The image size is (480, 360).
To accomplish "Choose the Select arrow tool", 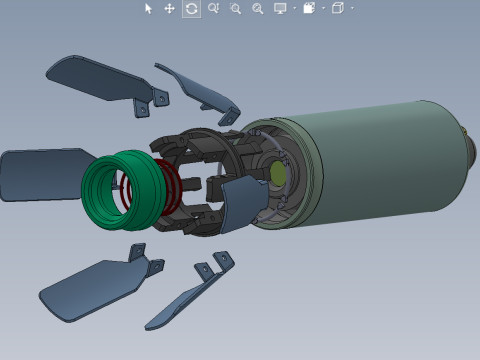I will pos(148,9).
